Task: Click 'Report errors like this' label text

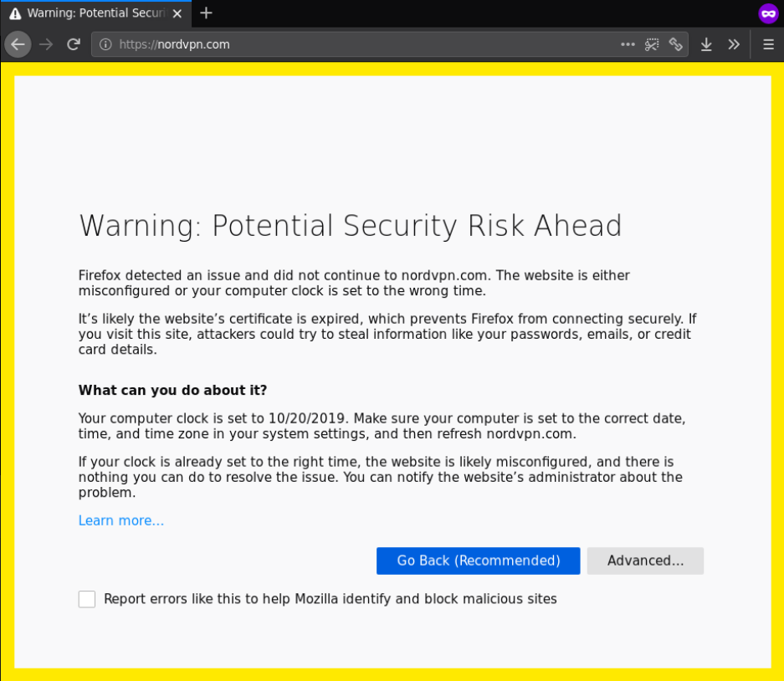Action: click(x=330, y=599)
